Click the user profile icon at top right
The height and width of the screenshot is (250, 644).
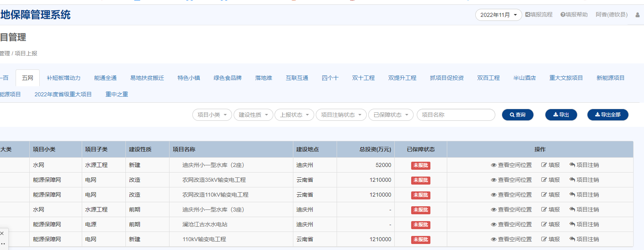[637, 15]
